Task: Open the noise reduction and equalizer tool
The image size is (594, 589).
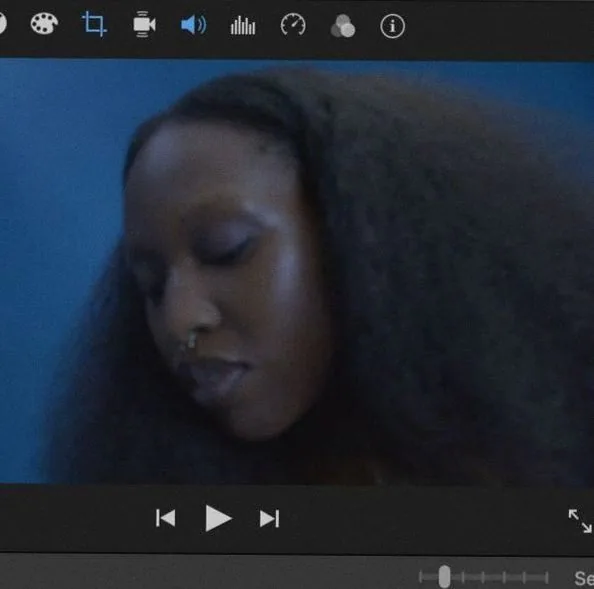Action: (243, 26)
